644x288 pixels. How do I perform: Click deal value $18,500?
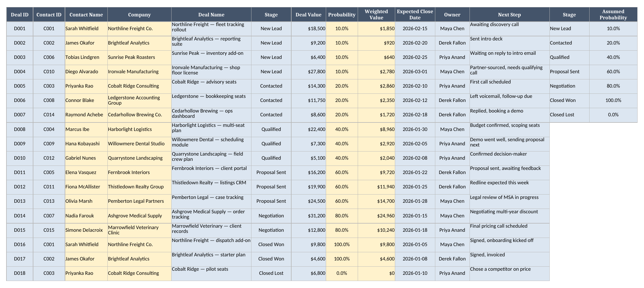(x=309, y=29)
